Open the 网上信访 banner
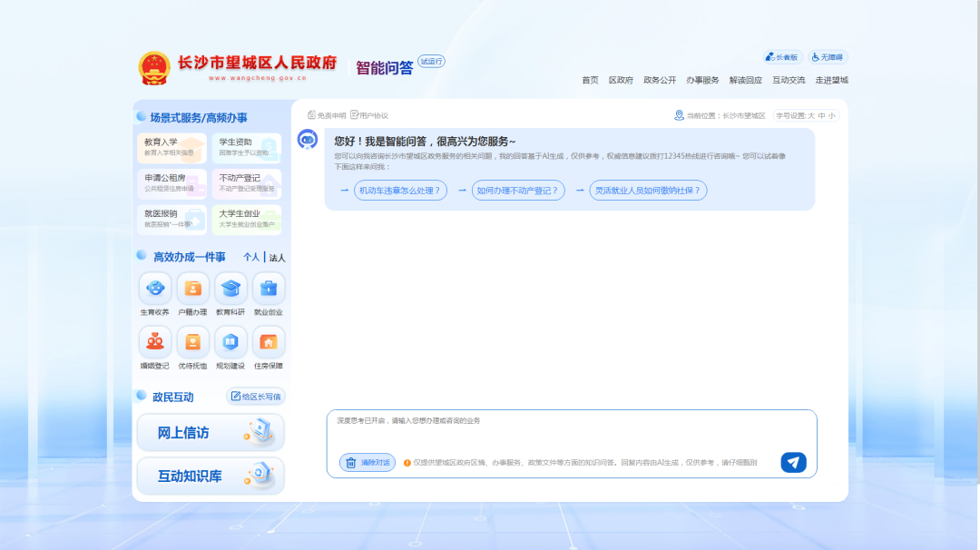The image size is (980, 550). tap(210, 433)
